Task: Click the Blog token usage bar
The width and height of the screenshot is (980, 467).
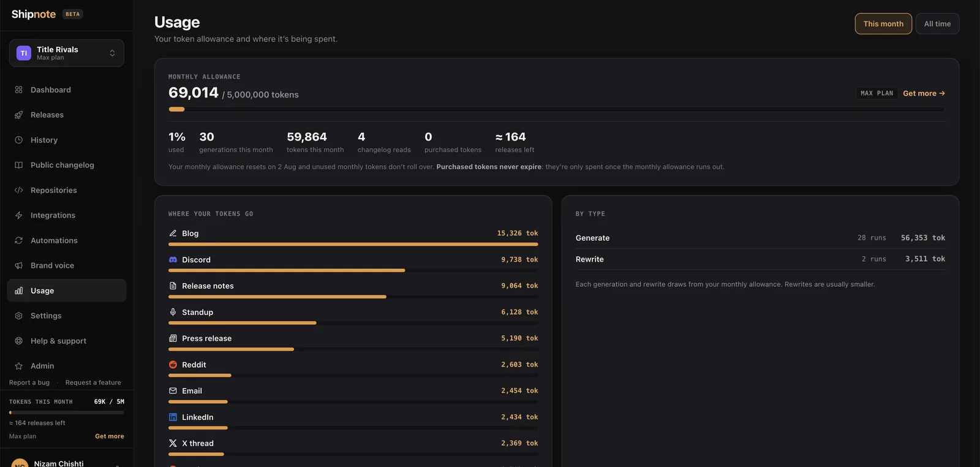Action: coord(353,244)
